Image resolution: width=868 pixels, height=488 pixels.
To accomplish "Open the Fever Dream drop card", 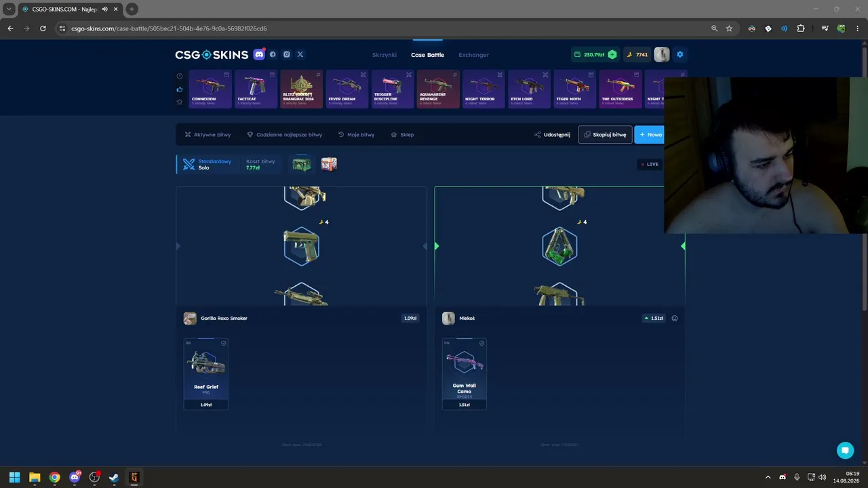I will point(347,89).
